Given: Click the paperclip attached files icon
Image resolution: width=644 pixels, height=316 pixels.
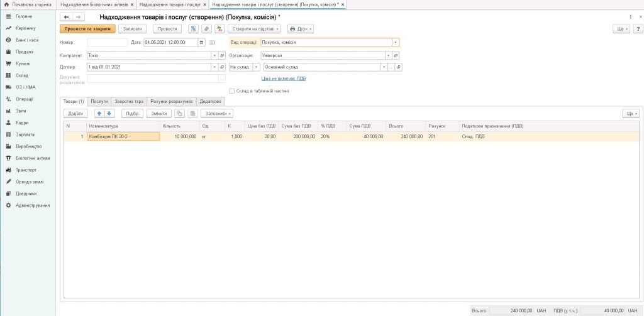Looking at the screenshot, I should click(x=206, y=29).
